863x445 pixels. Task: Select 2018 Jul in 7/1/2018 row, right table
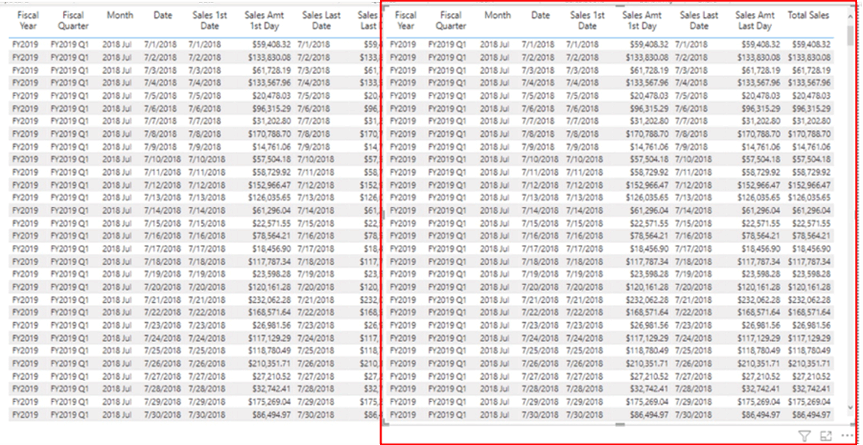494,44
